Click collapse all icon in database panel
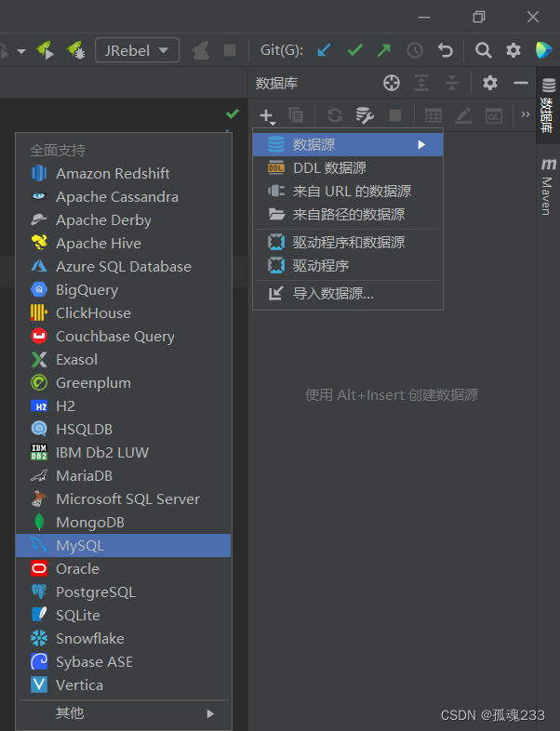560x731 pixels. coord(452,83)
